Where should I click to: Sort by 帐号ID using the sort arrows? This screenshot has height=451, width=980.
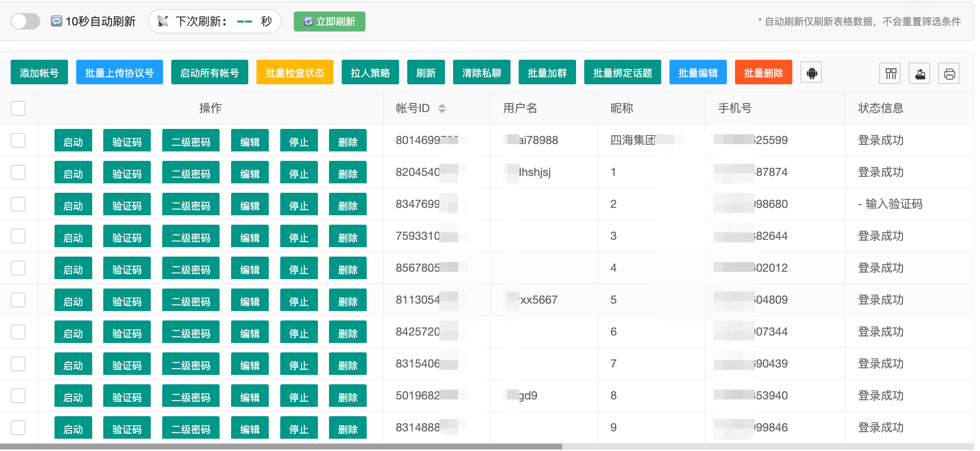click(x=442, y=108)
